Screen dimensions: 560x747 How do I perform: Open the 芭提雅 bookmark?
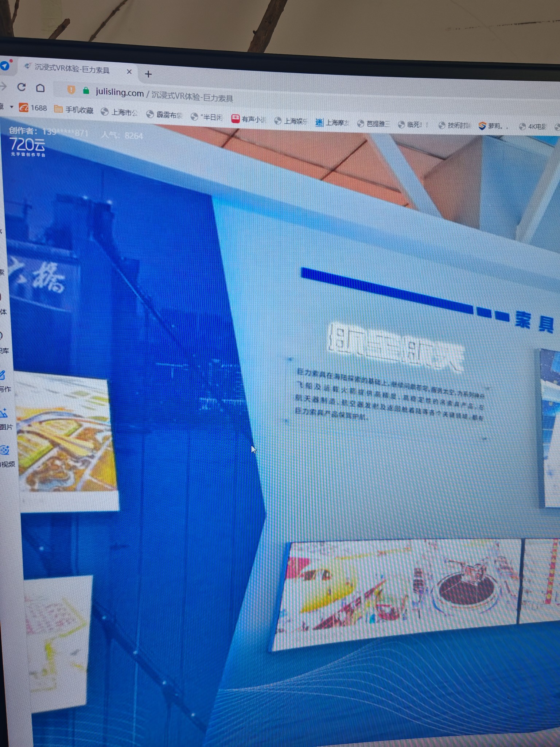(373, 124)
